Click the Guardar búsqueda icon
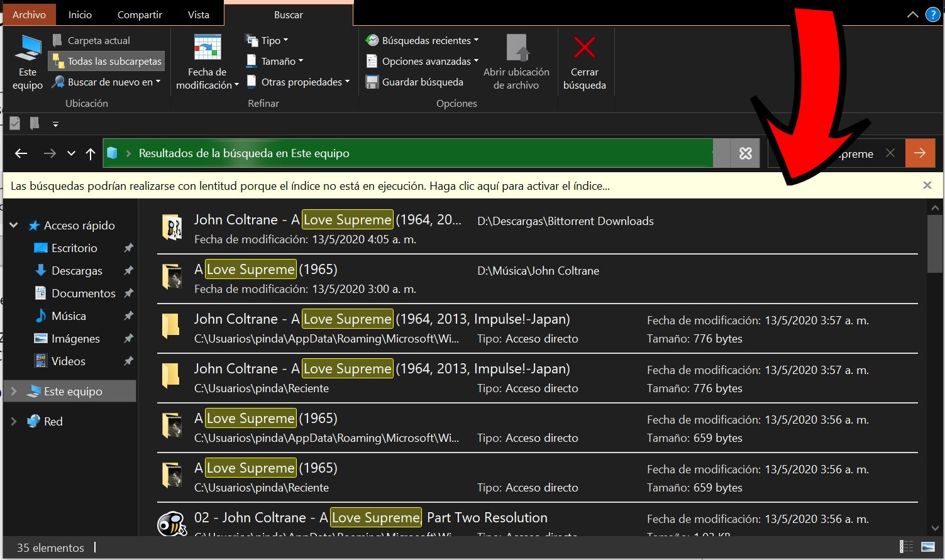The height and width of the screenshot is (560, 945). click(x=372, y=82)
